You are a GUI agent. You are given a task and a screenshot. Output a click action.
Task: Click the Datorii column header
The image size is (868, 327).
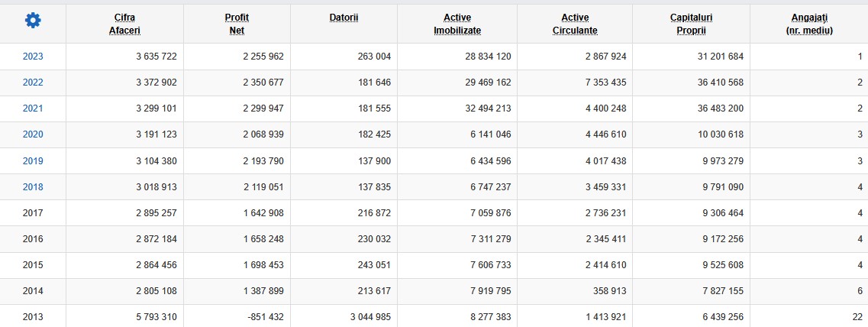(x=344, y=18)
